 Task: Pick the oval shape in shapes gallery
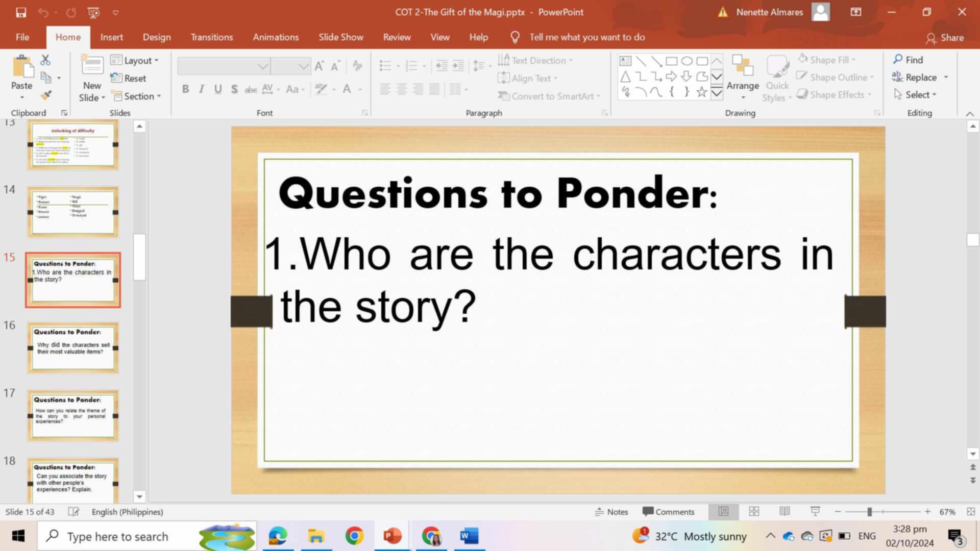pyautogui.click(x=687, y=61)
